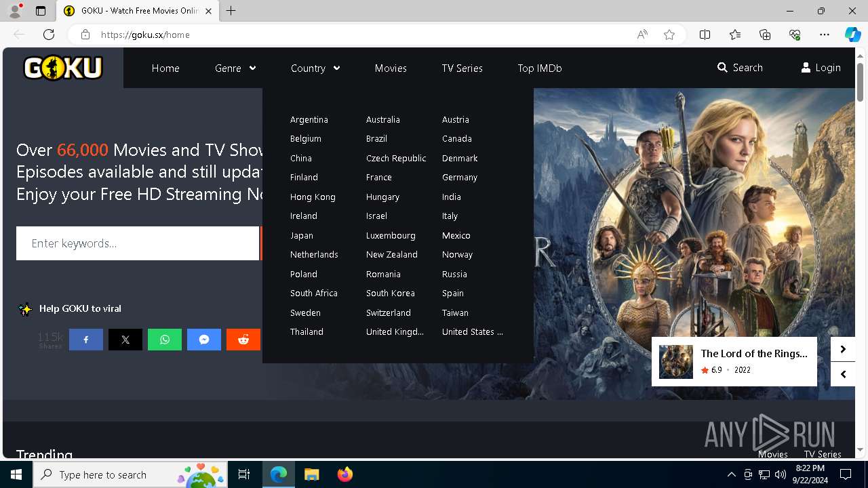Choose United Kingdom from the country list

pos(395,331)
